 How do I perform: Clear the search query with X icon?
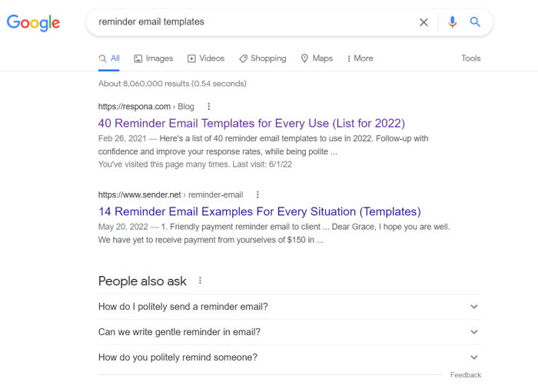pos(423,22)
